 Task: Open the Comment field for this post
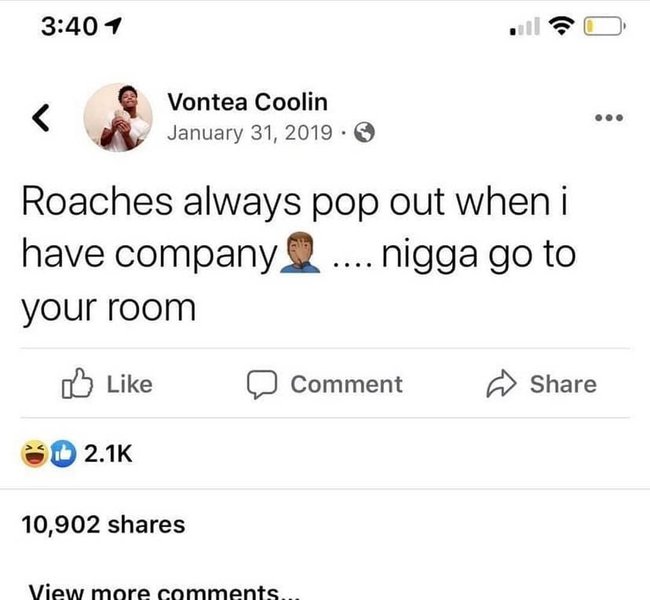pos(325,384)
